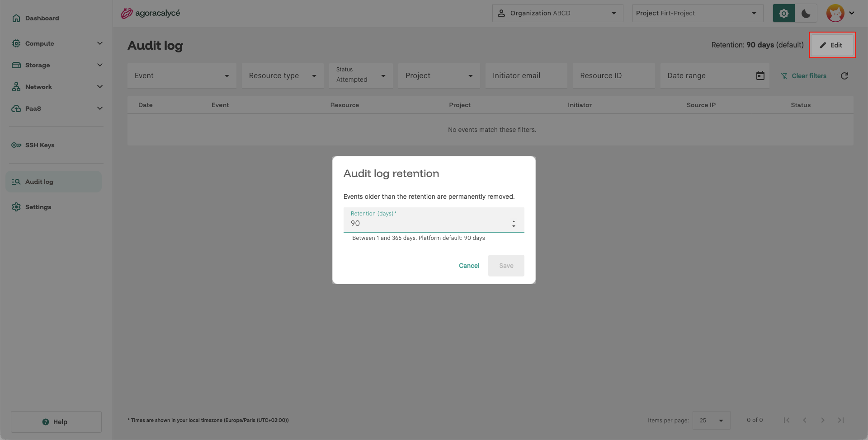Screen dimensions: 868x440
Task: Click the Audit log search-list icon
Action: tap(16, 182)
